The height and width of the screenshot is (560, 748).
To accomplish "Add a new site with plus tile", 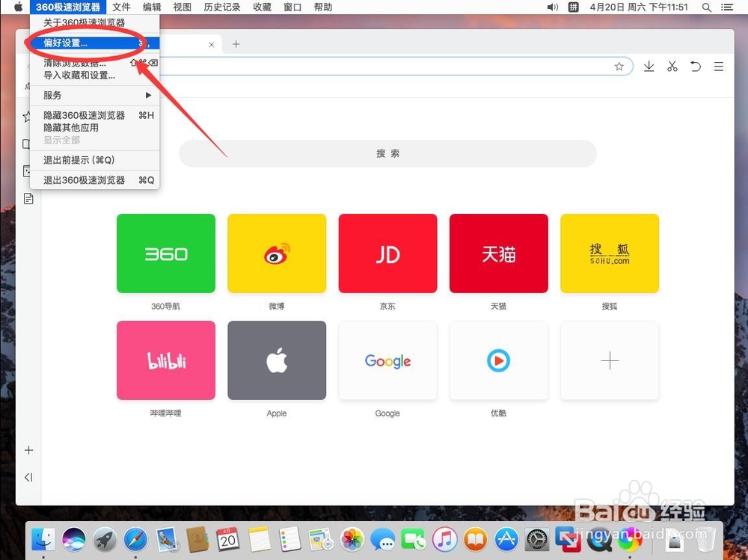I will (x=610, y=360).
